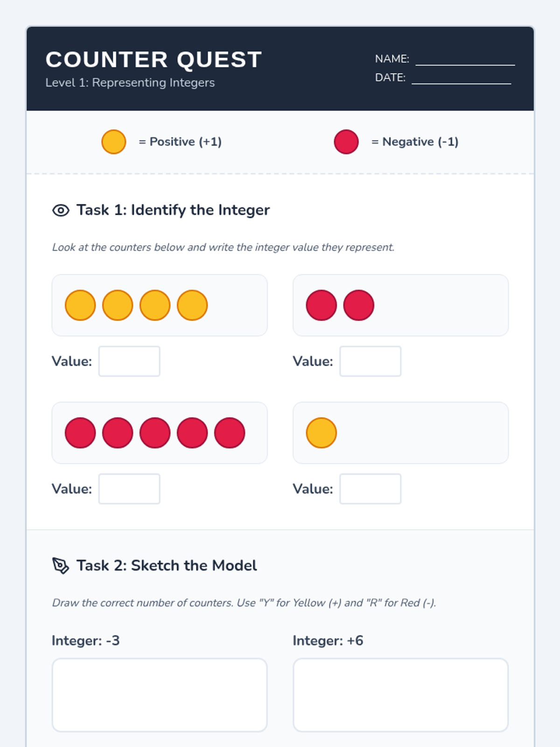This screenshot has height=747, width=560.
Task: Click the Value box under single yellow counter
Action: pyautogui.click(x=371, y=489)
